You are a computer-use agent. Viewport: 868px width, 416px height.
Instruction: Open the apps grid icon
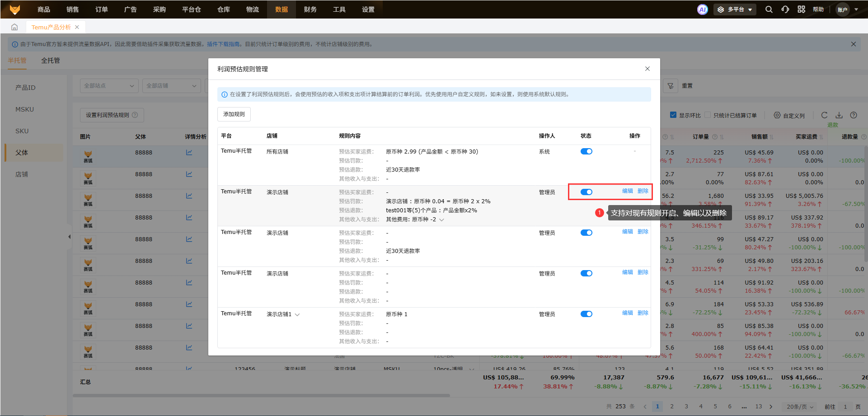point(801,9)
